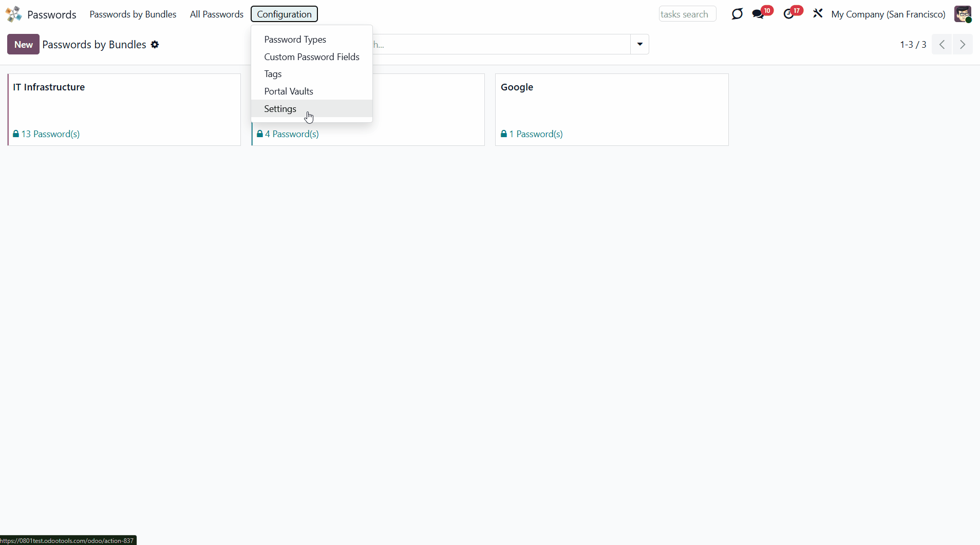Open company switcher My Company (San Francisco)

coord(888,14)
